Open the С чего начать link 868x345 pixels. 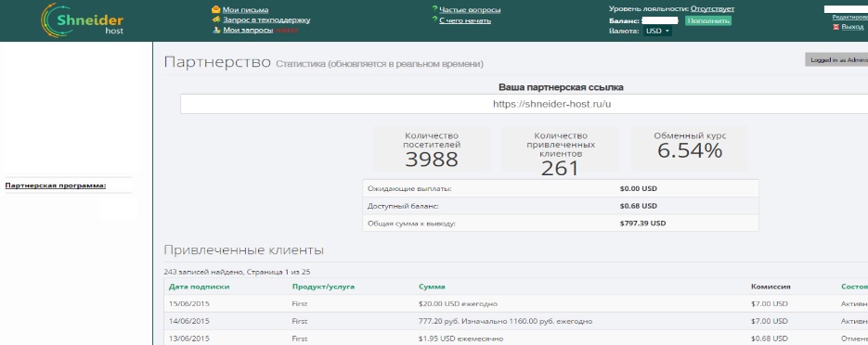465,20
